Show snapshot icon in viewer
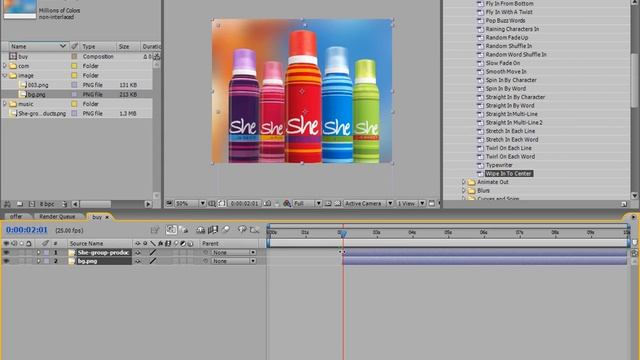Image resolution: width=640 pixels, height=360 pixels. (x=276, y=203)
